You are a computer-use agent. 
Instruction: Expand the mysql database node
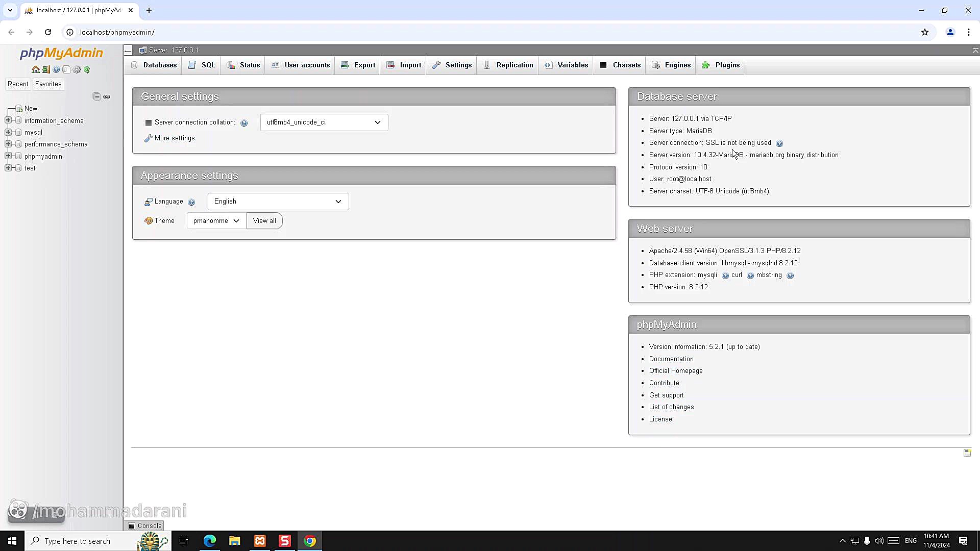pyautogui.click(x=8, y=132)
